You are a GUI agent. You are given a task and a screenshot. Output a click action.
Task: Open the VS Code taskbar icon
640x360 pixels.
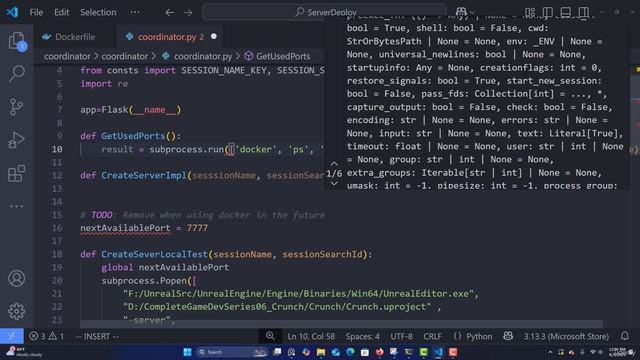point(438,352)
